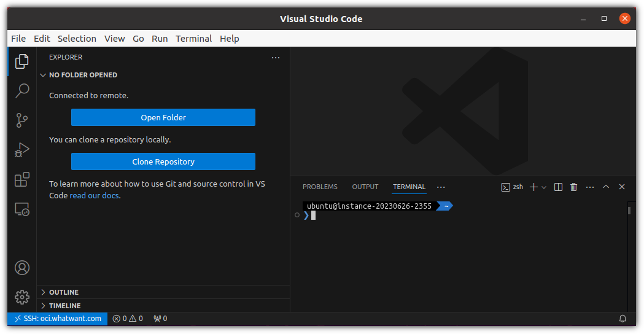Image resolution: width=644 pixels, height=334 pixels.
Task: Open the Help menu
Action: 229,39
